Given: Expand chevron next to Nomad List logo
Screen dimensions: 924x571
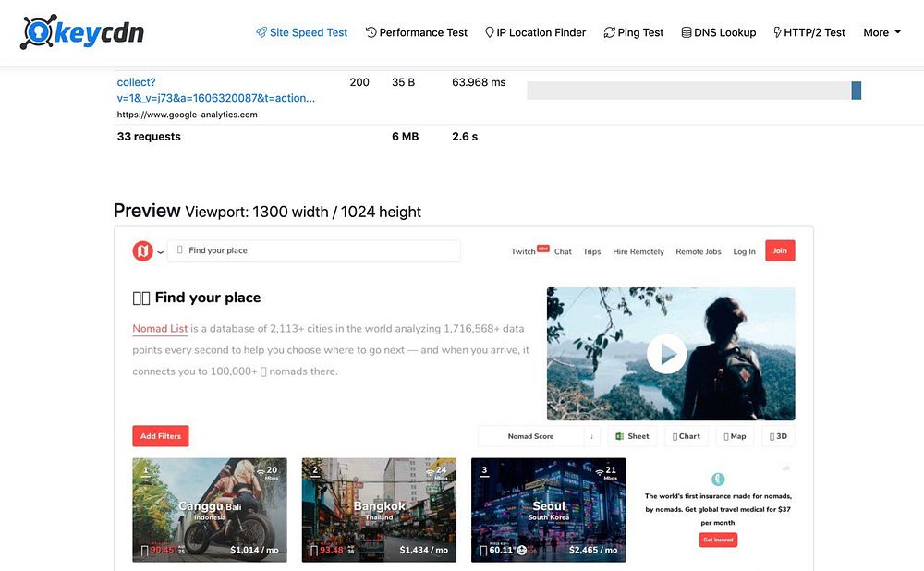Looking at the screenshot, I should coord(160,252).
